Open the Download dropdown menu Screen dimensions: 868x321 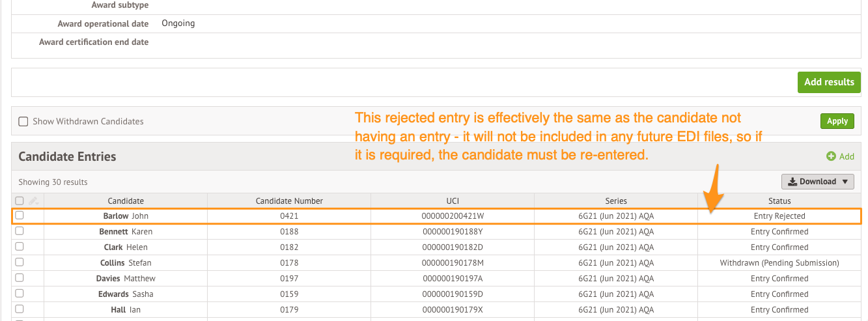click(818, 182)
